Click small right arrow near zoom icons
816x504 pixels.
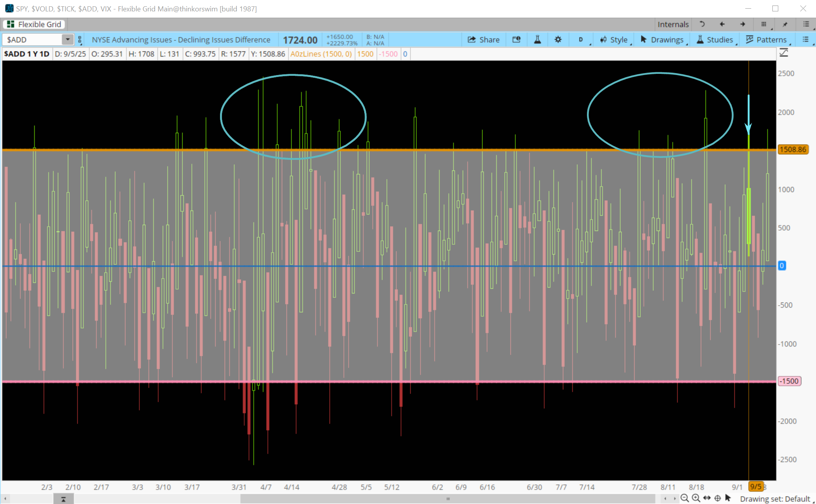pos(675,499)
